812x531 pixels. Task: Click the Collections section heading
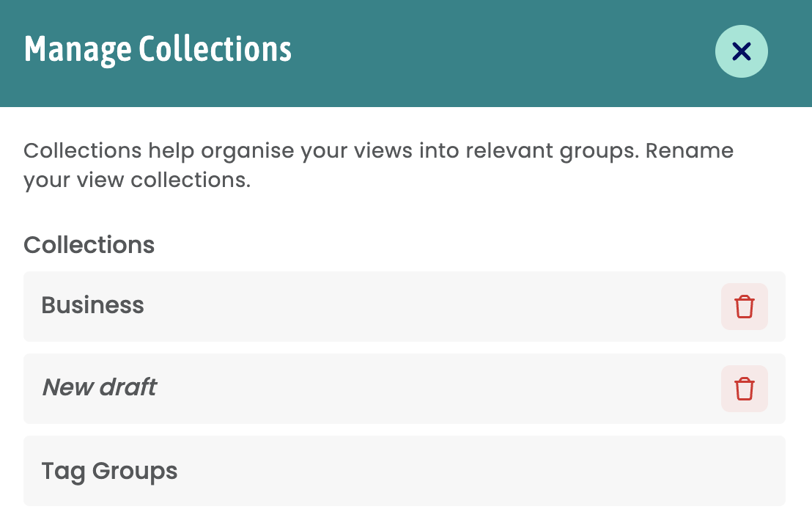point(89,244)
